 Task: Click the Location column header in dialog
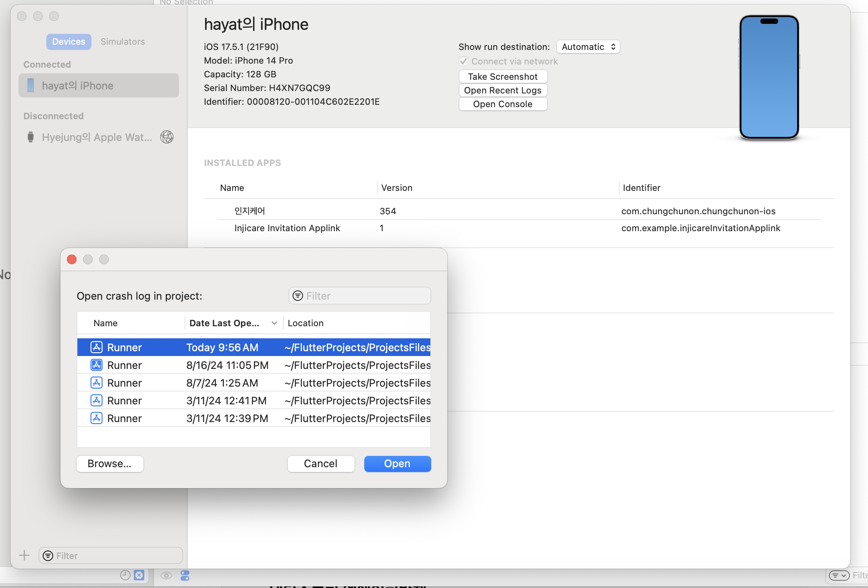305,323
